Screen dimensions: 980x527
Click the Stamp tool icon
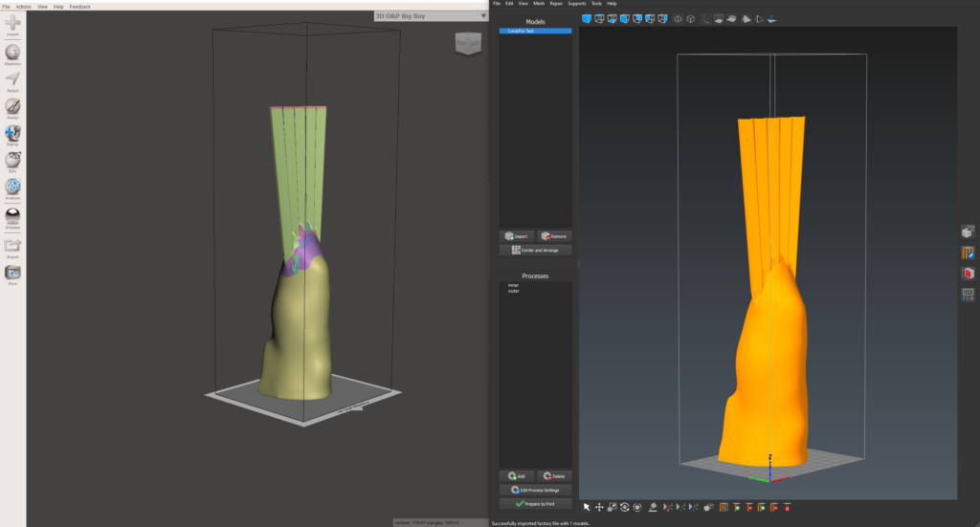[13, 133]
